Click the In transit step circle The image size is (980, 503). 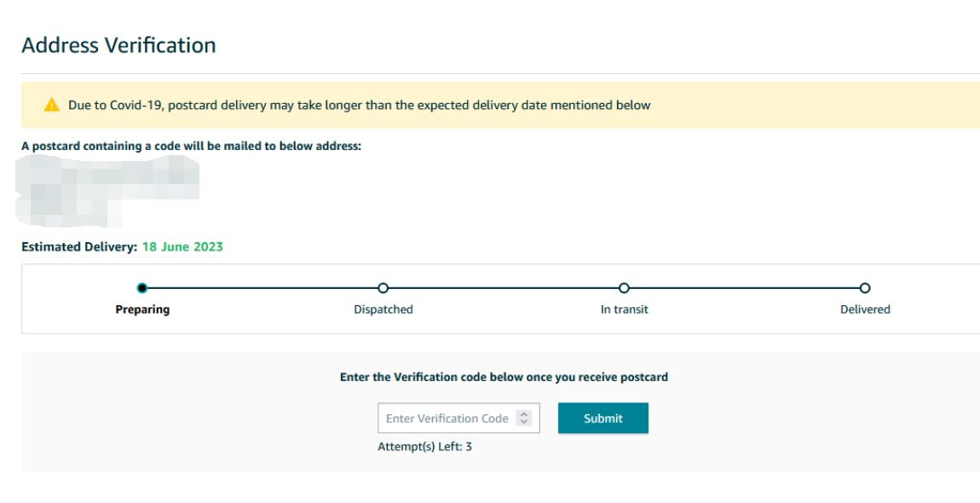[x=624, y=288]
